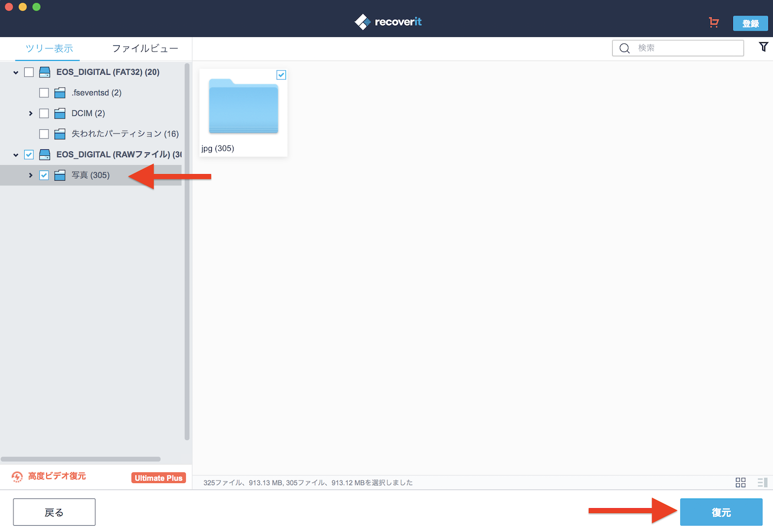
Task: Switch to grid thumbnail view
Action: 741,483
